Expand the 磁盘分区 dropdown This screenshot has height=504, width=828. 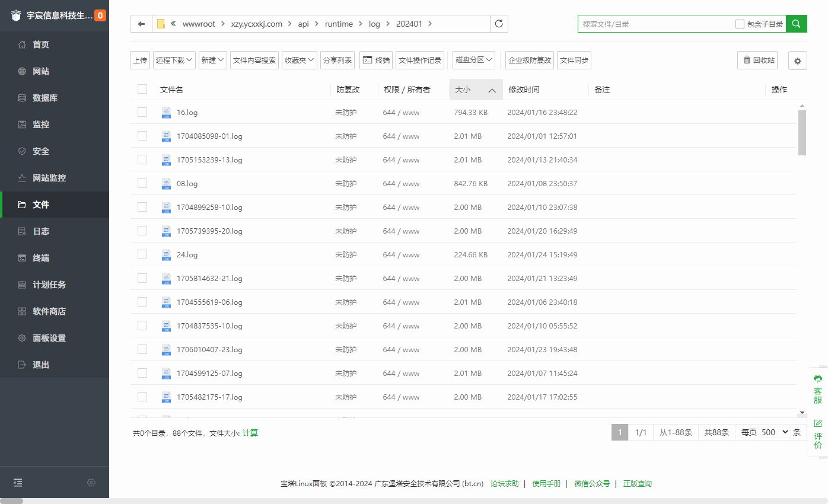tap(474, 60)
